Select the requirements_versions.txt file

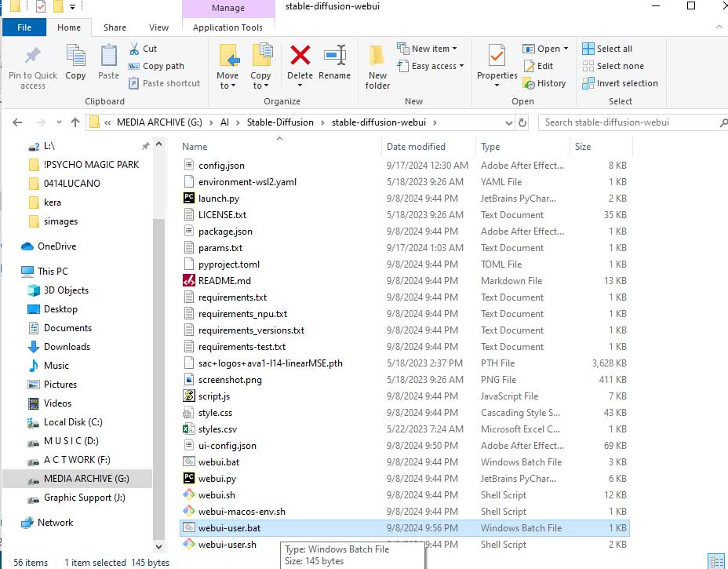point(404,330)
